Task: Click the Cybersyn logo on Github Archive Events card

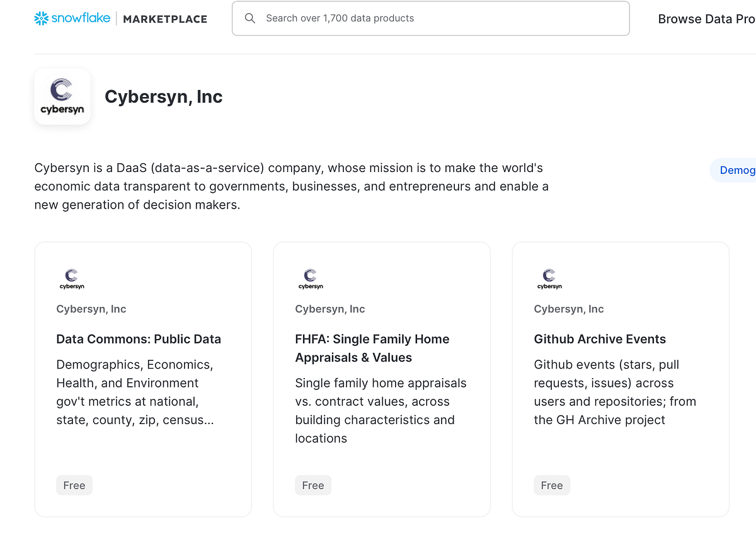Action: pyautogui.click(x=549, y=279)
